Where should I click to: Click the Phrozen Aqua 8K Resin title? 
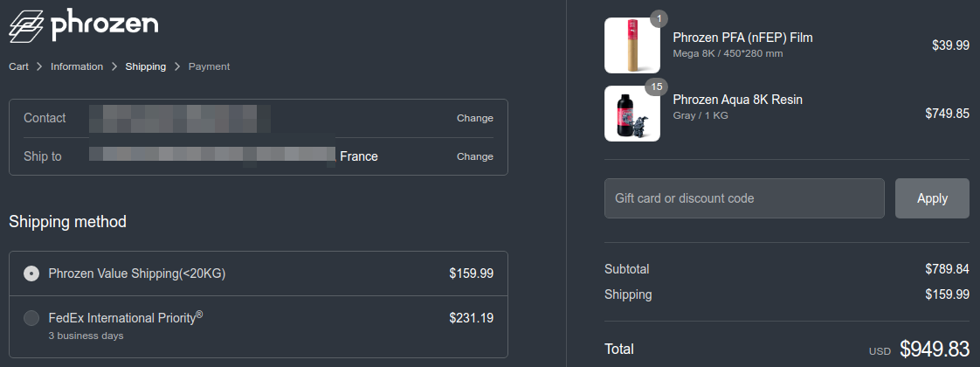click(737, 100)
